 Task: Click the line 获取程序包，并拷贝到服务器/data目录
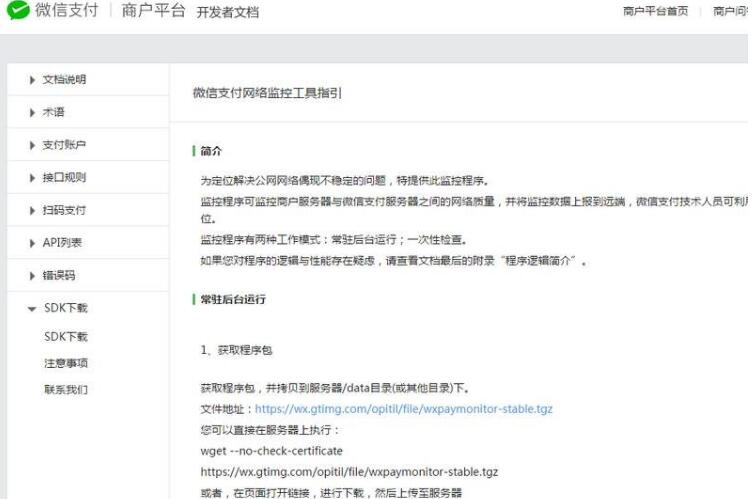click(334, 388)
